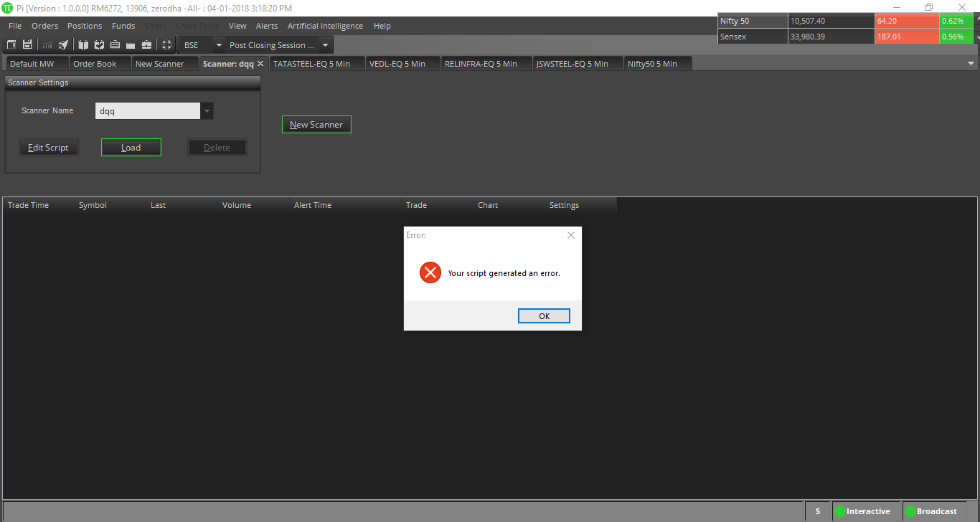This screenshot has width=980, height=522.
Task: Click the Edit Script button
Action: (48, 148)
